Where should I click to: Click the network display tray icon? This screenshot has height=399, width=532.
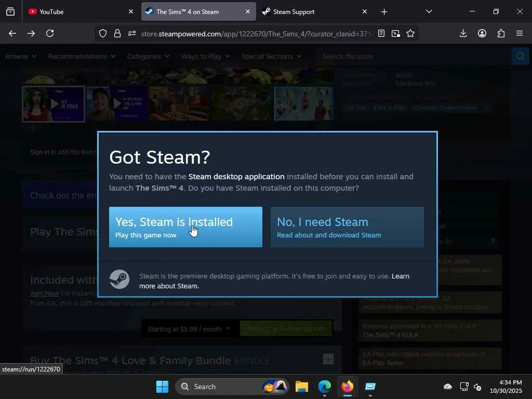[x=464, y=387]
